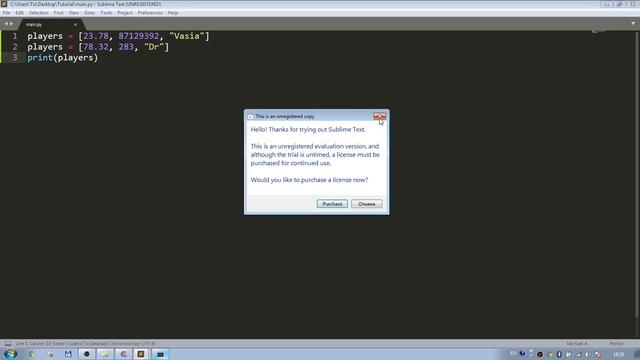
Task: Click the Python syntax selector in status bar
Action: pos(616,344)
